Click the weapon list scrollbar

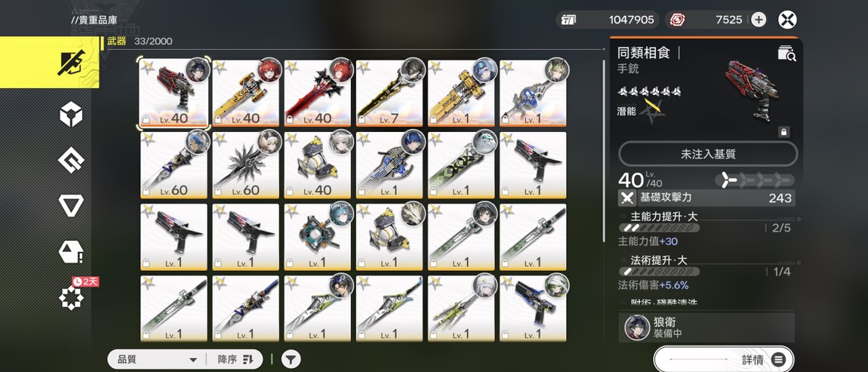coord(605,151)
